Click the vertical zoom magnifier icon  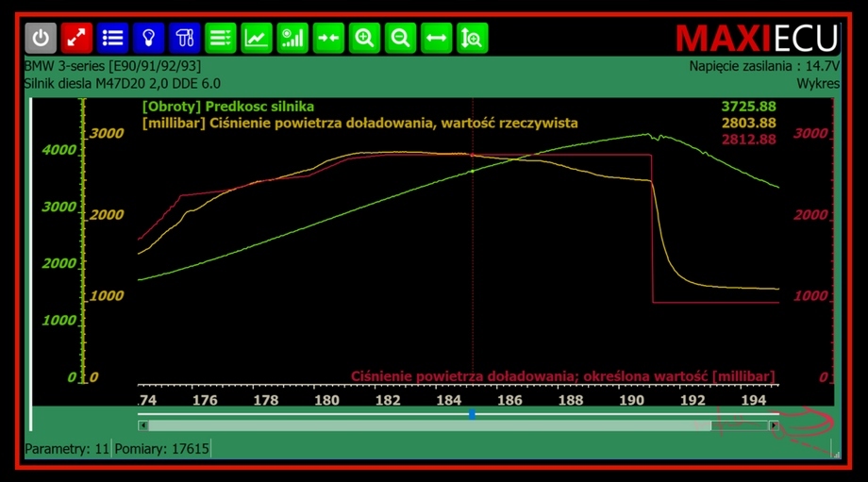click(x=472, y=38)
